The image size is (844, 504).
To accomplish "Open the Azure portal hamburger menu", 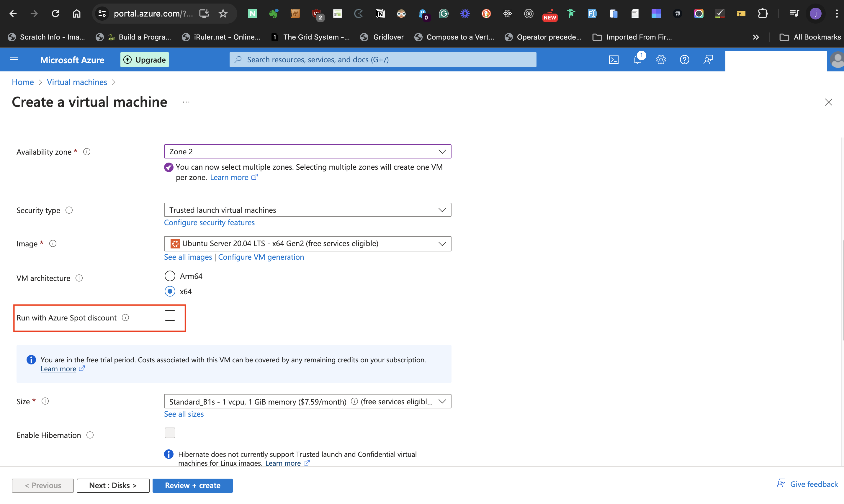I will coord(14,59).
